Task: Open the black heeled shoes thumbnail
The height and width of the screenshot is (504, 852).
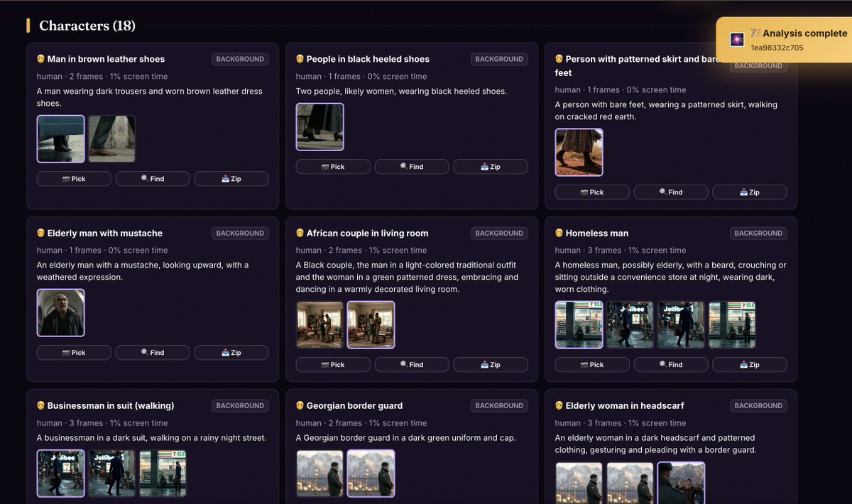Action: coord(320,127)
